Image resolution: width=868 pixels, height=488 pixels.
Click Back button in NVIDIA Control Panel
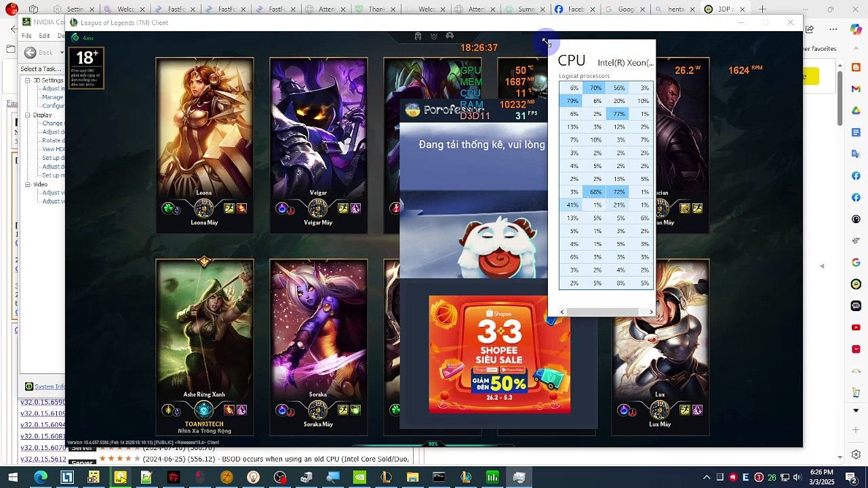tap(39, 52)
